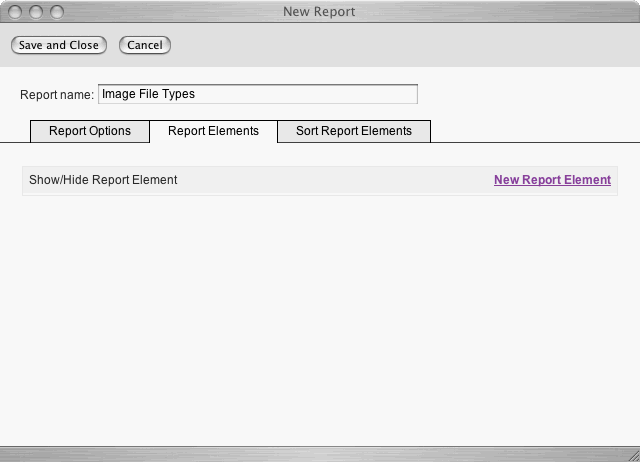The width and height of the screenshot is (640, 462).
Task: Minimize the window using the yellow button
Action: tap(38, 12)
